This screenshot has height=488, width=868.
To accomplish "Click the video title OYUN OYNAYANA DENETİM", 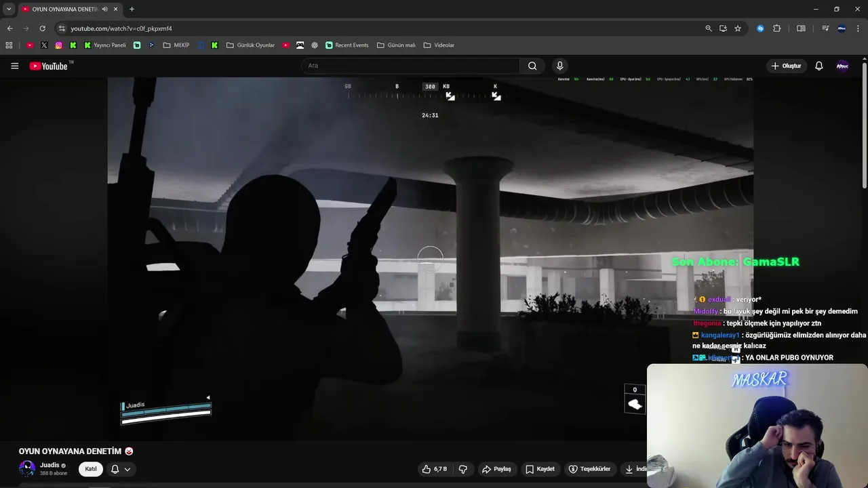I will [x=70, y=451].
